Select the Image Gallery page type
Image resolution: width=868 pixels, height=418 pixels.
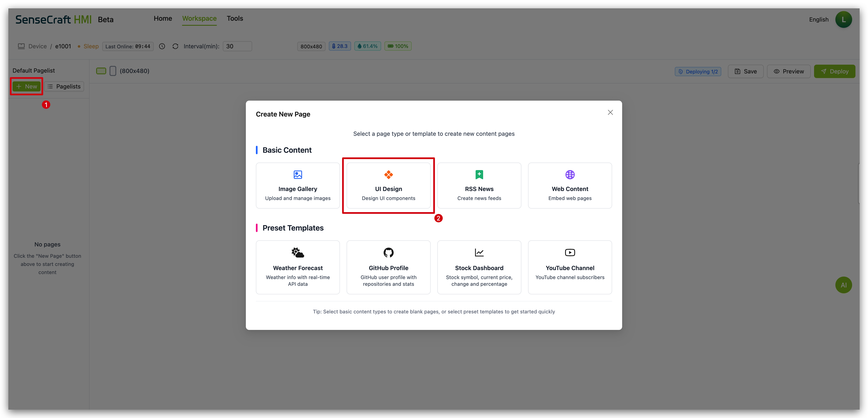click(297, 185)
